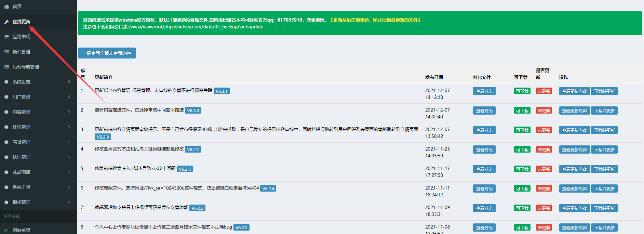Click the V6.3.1 version badge
Image resolution: width=644 pixels, height=234 pixels.
pyautogui.click(x=222, y=91)
